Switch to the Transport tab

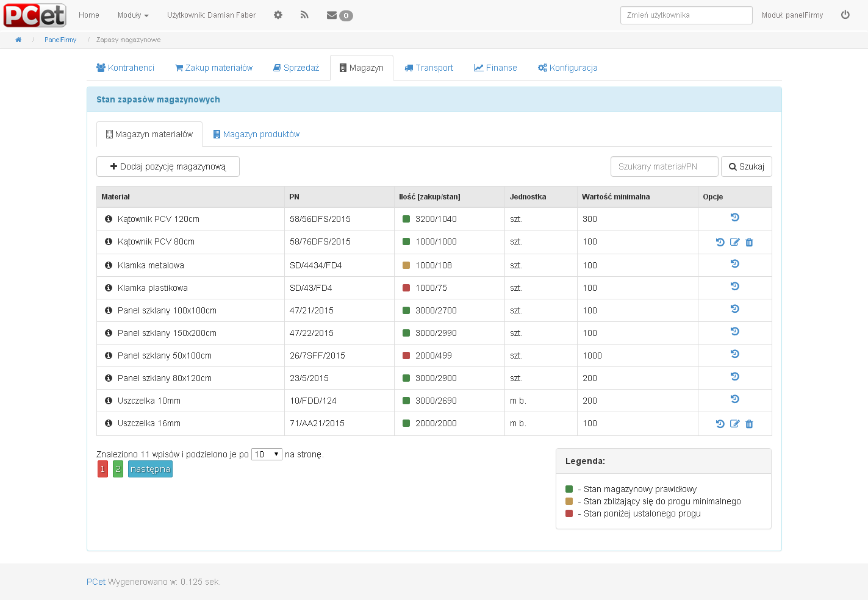coord(429,68)
